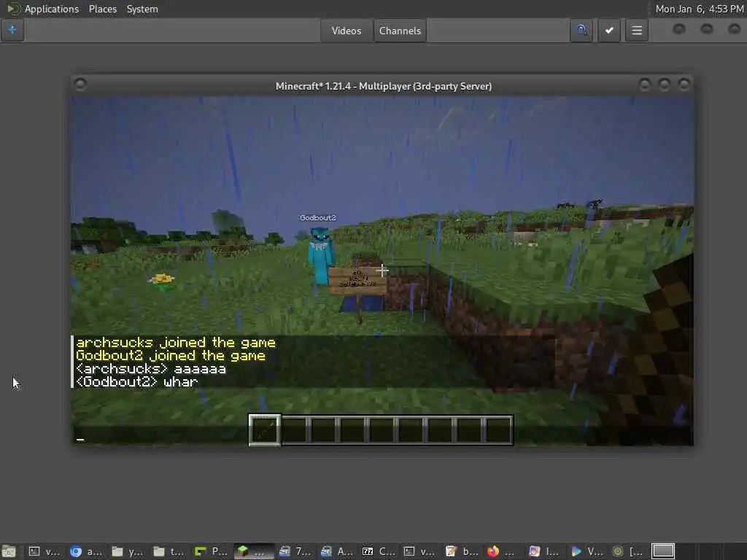Screen dimensions: 747x560
Task: Open the Chromium taskbar item
Action: pos(86,551)
